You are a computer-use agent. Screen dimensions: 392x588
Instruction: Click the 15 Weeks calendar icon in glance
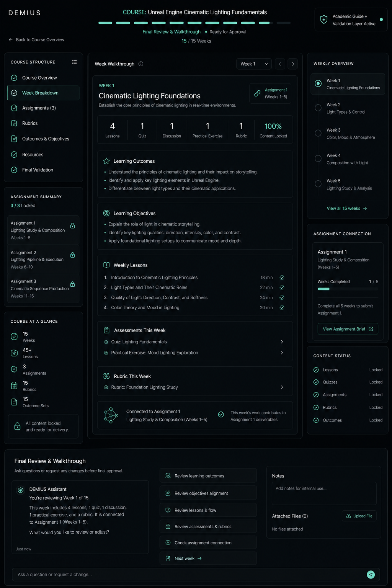[x=14, y=336]
